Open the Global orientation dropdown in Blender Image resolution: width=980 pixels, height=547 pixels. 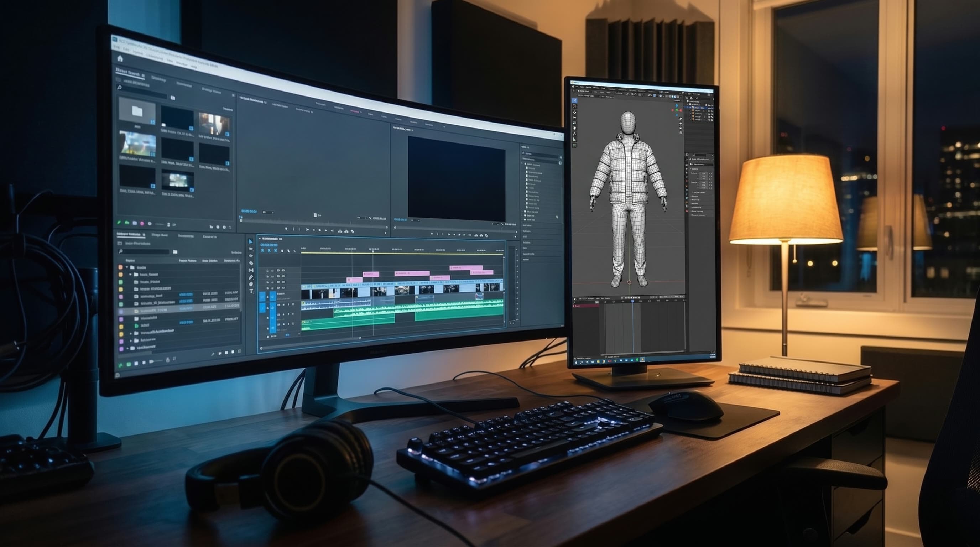tap(619, 94)
